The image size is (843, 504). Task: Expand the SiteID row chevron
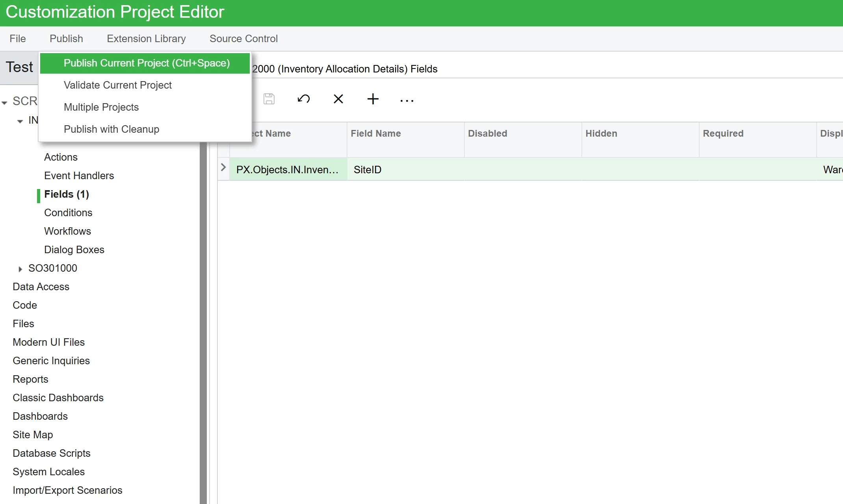click(x=223, y=168)
